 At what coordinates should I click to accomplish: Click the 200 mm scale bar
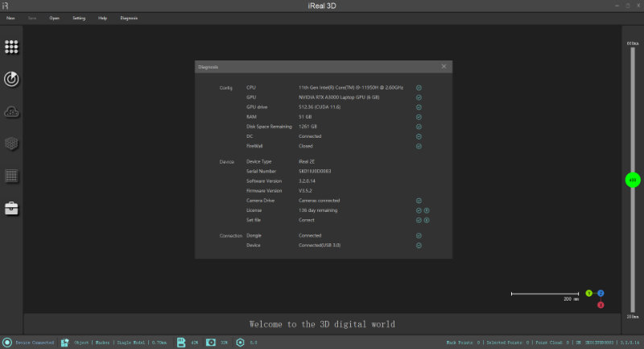tap(545, 294)
